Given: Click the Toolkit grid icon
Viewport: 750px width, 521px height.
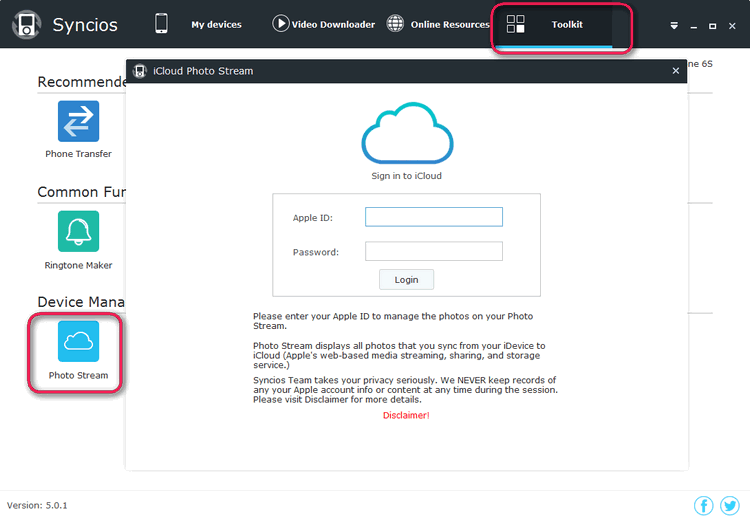Looking at the screenshot, I should point(516,24).
